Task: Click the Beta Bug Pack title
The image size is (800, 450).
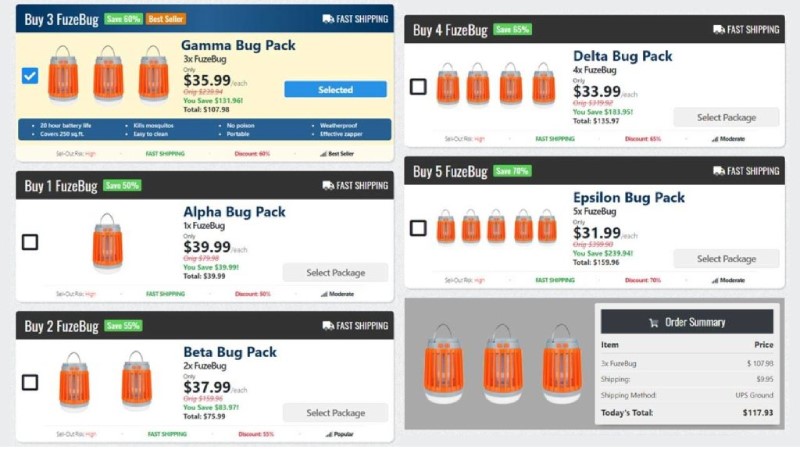Action: coord(230,352)
